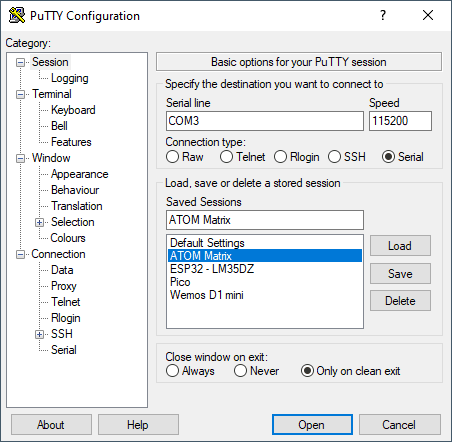452x442 pixels.
Task: Open the Data category
Action: [62, 270]
